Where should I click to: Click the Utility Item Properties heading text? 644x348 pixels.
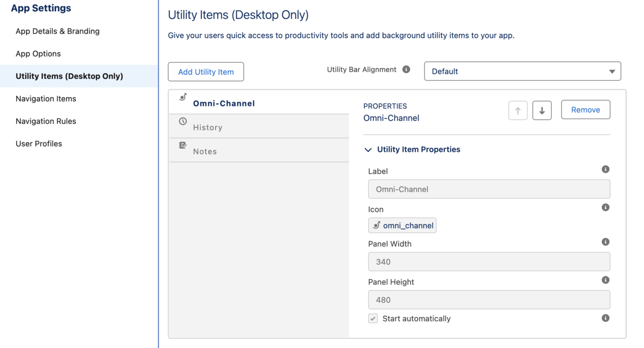(419, 149)
